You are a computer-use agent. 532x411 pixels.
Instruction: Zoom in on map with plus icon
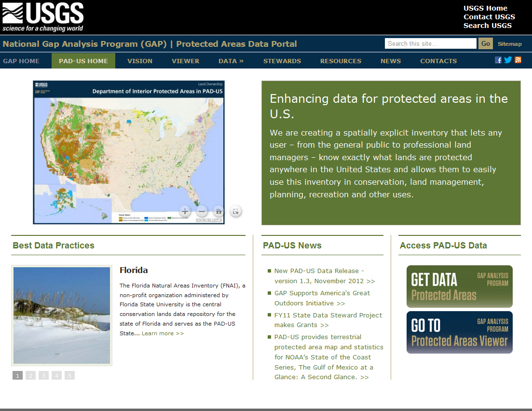coord(185,211)
